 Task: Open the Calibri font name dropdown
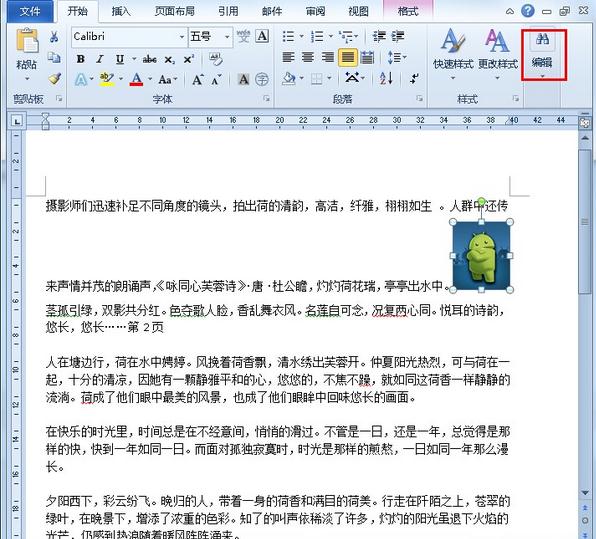pos(182,37)
